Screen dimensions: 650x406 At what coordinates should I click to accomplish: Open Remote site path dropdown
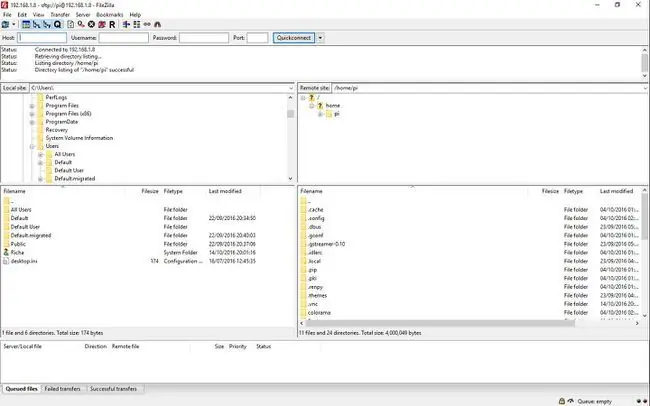pyautogui.click(x=645, y=88)
